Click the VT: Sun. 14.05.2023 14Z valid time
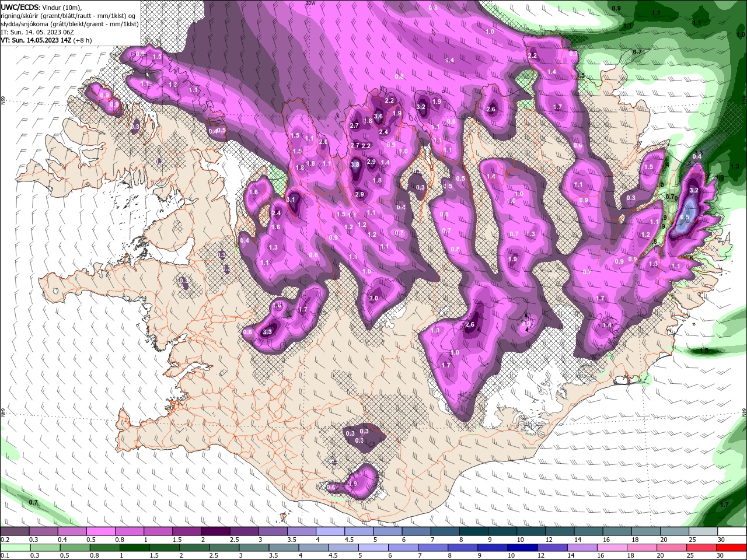The image size is (747, 560). 36,41
